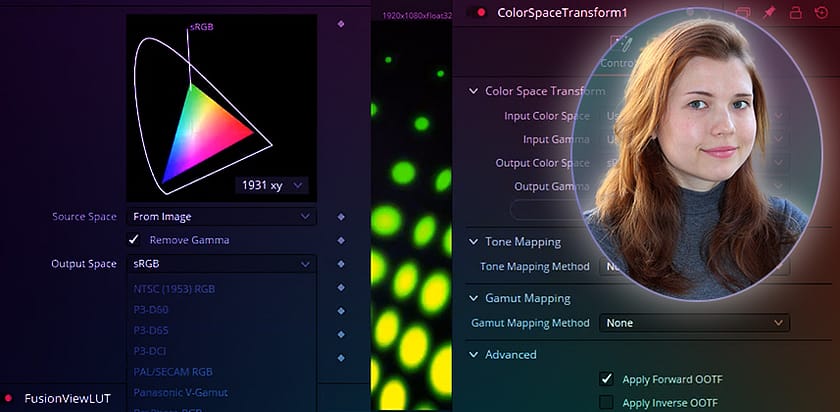Click the keyframe diamond beside the gamut chart
Screen dimensions: 840x412
(x=341, y=24)
